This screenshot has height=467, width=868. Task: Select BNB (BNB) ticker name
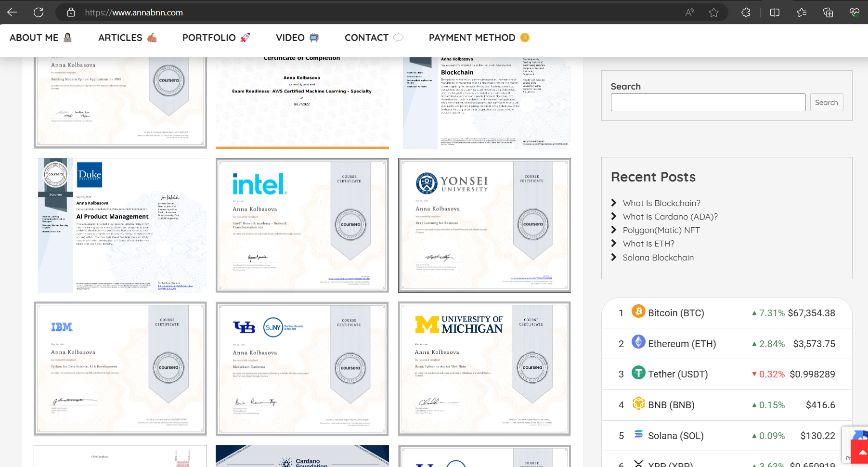(671, 405)
